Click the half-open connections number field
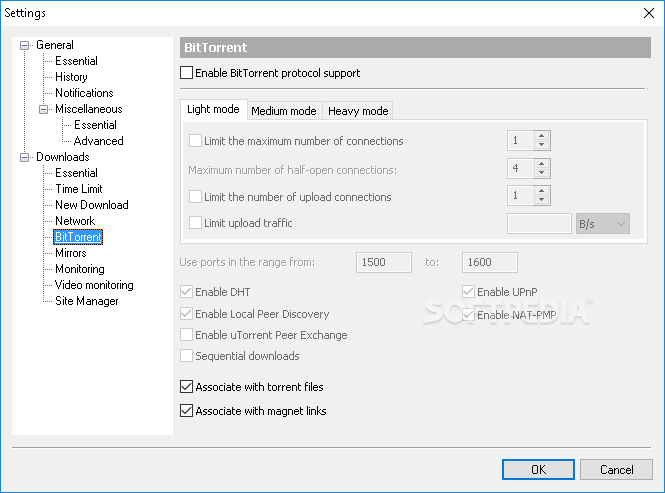This screenshot has width=665, height=493. [x=521, y=168]
